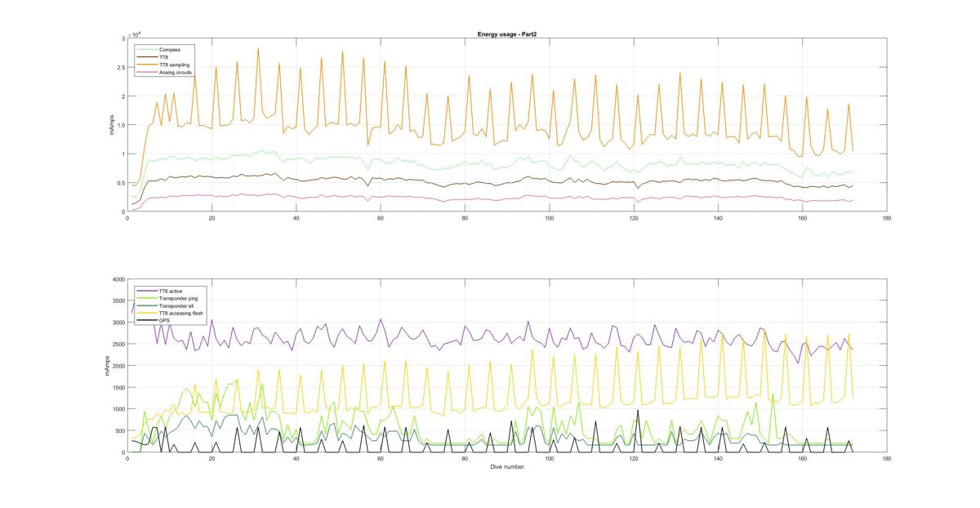
Task: Select the Compass legend label
Action: click(170, 50)
